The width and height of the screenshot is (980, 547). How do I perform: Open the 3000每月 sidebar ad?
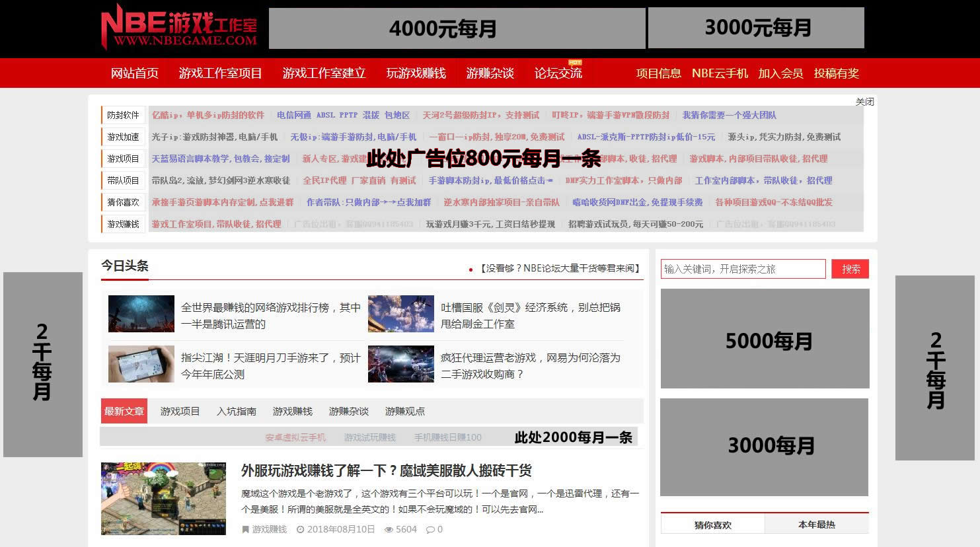764,447
